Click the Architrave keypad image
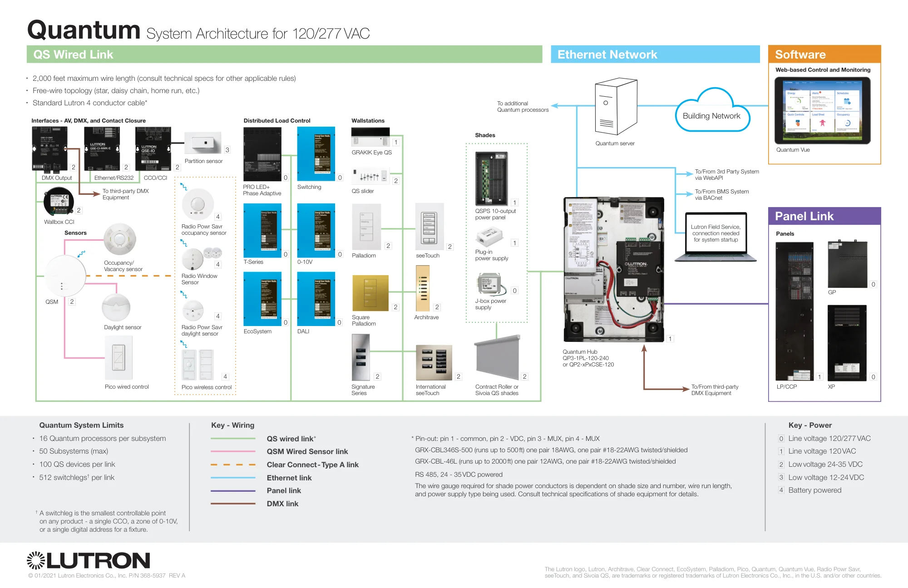908x588 pixels. [x=423, y=288]
